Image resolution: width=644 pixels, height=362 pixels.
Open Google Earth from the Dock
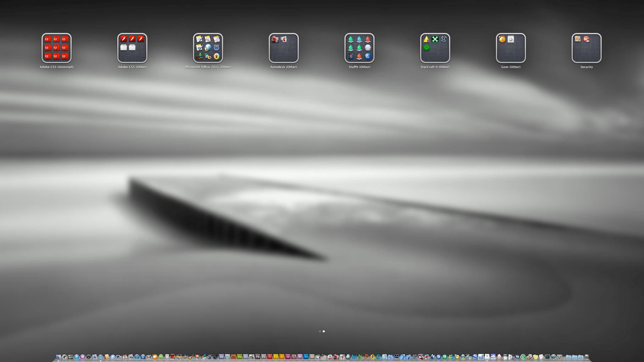tap(475, 357)
